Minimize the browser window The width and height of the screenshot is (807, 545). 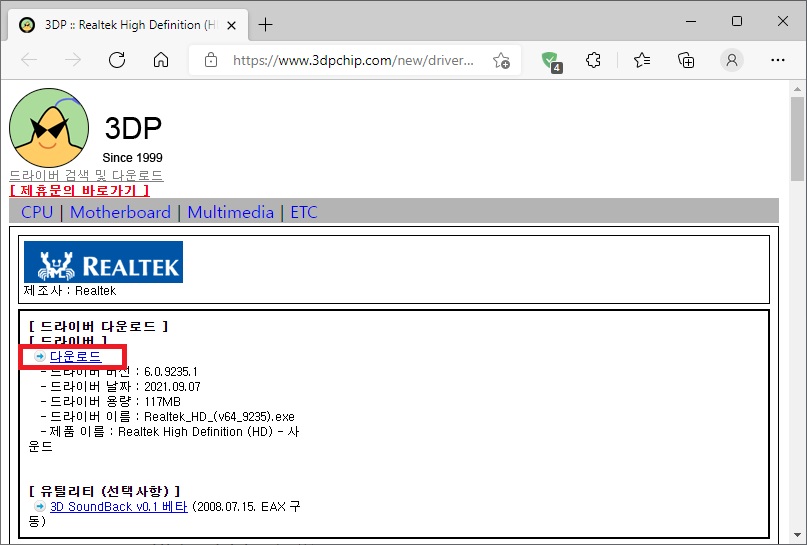point(691,22)
